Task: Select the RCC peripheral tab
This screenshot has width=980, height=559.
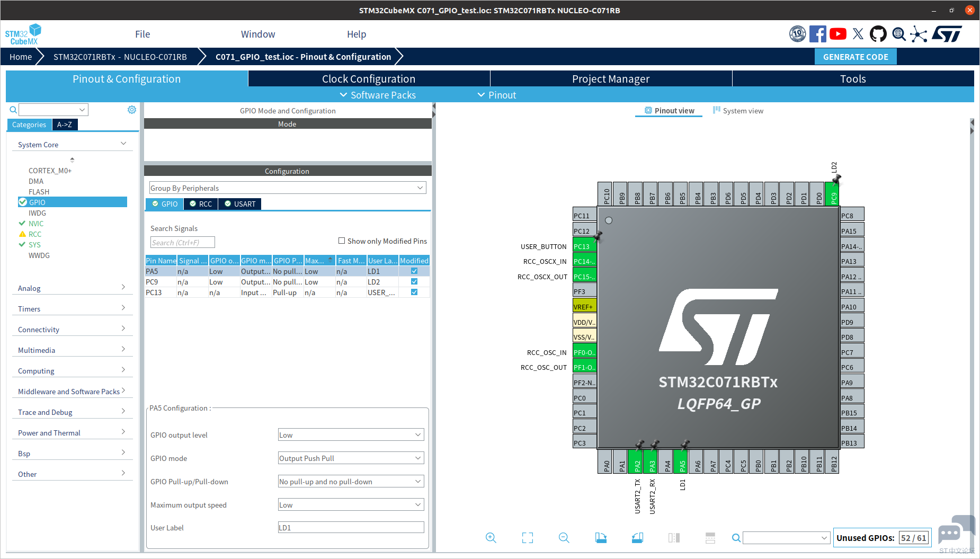Action: coord(201,204)
